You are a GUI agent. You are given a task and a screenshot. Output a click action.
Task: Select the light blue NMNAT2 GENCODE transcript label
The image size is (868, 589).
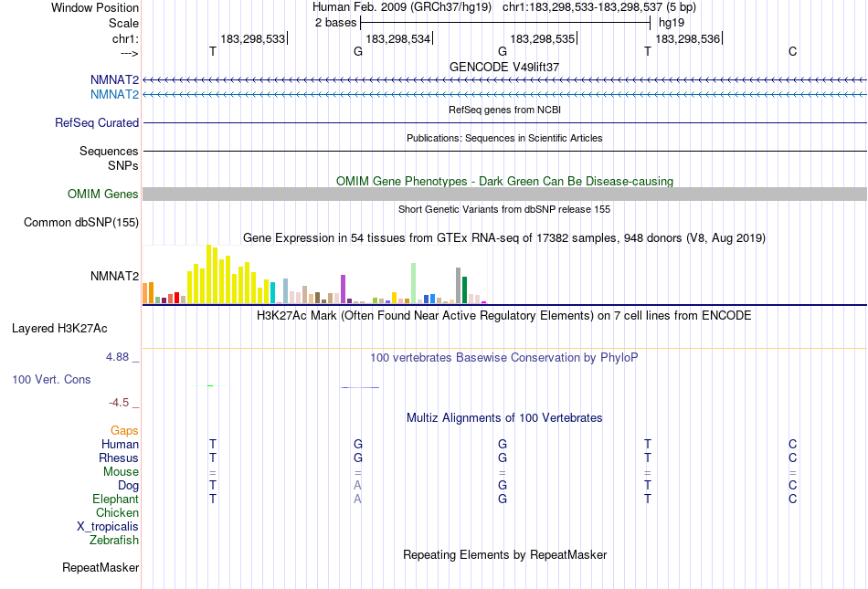point(114,95)
